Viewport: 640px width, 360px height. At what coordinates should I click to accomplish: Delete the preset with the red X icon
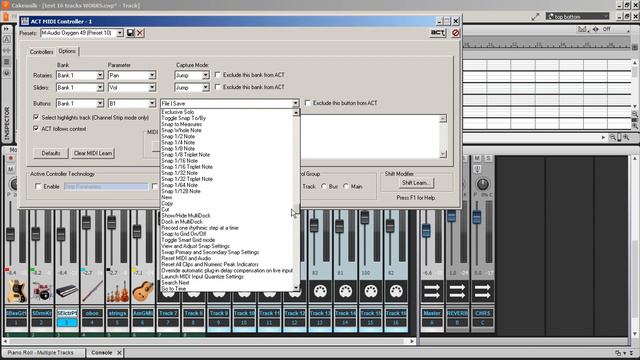click(140, 33)
